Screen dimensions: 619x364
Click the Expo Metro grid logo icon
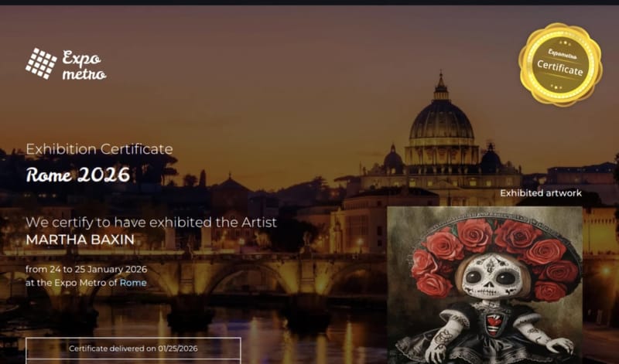click(x=41, y=63)
